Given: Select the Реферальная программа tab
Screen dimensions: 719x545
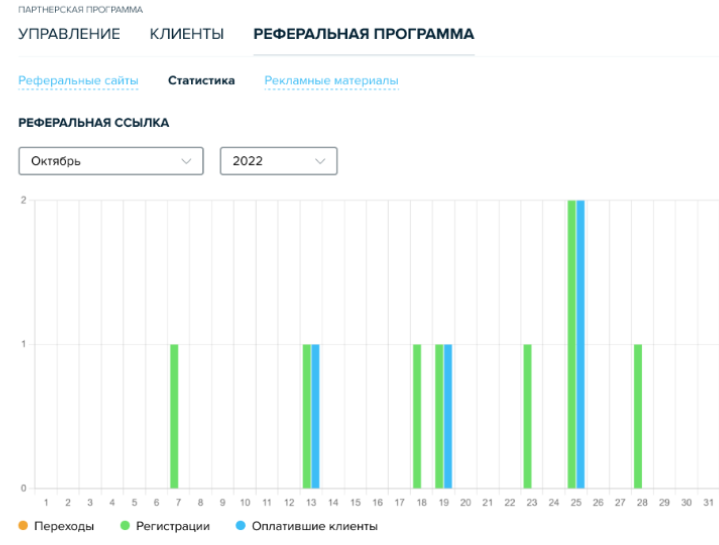Looking at the screenshot, I should [364, 34].
